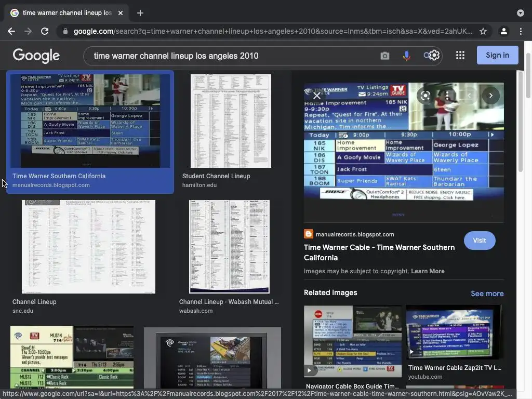Open Navigator Cable Box Guide related image
The height and width of the screenshot is (399, 532).
[353, 341]
